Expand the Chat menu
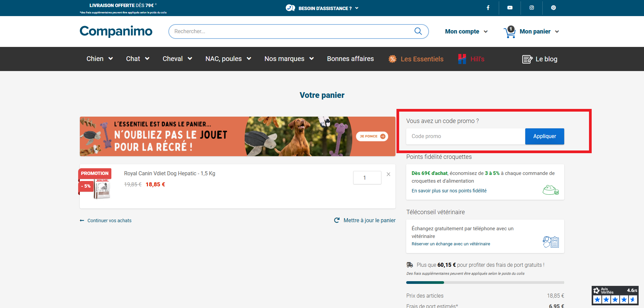Viewport: 644px width, 308px height. (x=138, y=59)
